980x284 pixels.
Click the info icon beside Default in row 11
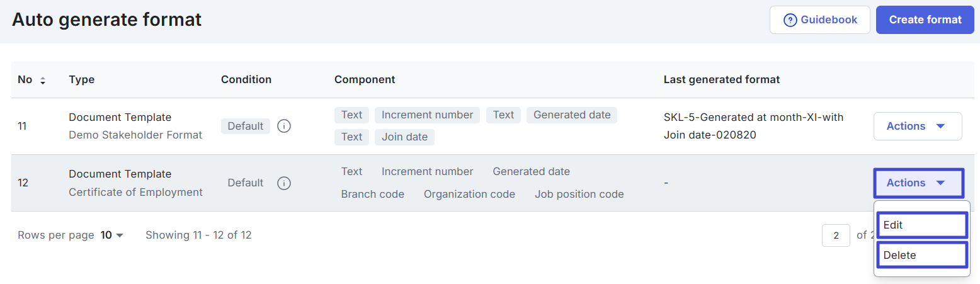(x=283, y=126)
